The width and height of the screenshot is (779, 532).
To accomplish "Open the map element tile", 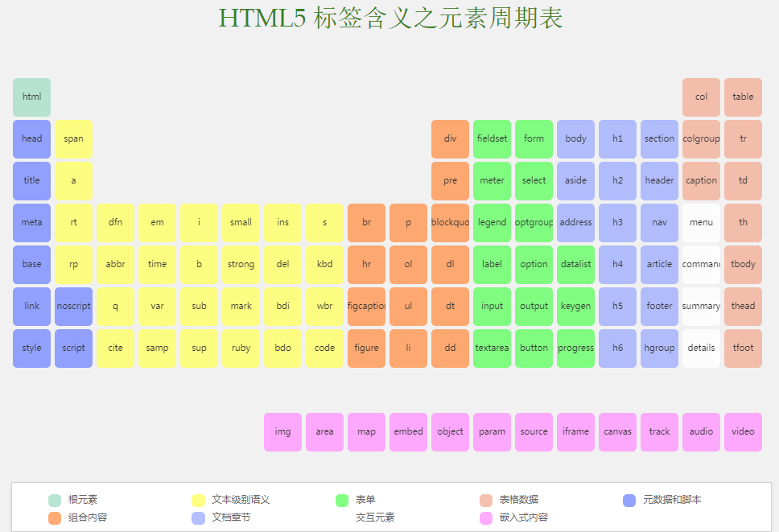I will [x=367, y=431].
